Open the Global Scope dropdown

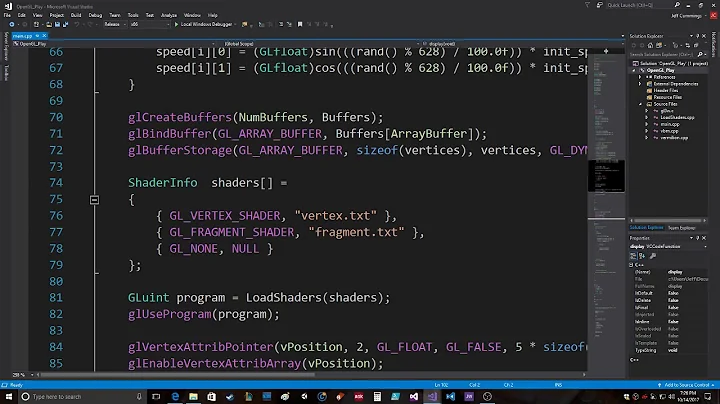pyautogui.click(x=319, y=44)
